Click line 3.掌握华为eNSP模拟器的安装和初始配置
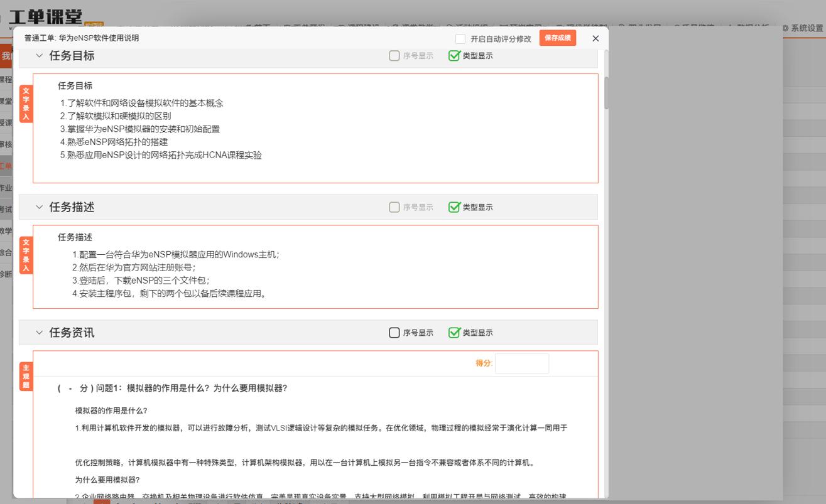This screenshot has width=826, height=504. (x=140, y=129)
